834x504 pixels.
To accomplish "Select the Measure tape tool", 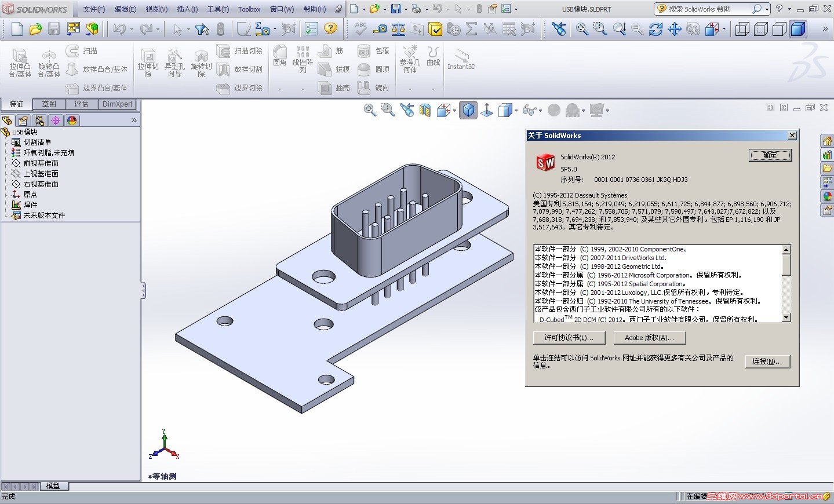I will [380, 29].
